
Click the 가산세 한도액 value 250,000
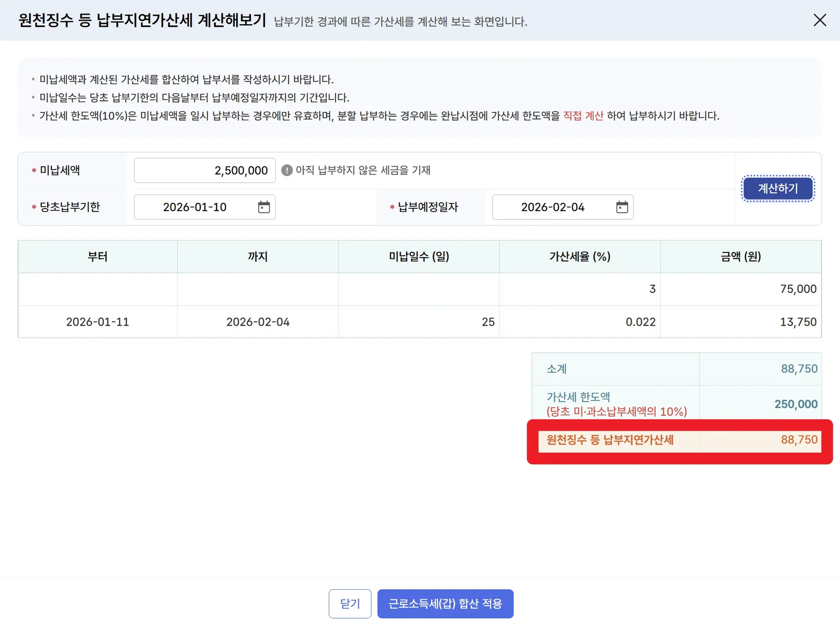795,404
